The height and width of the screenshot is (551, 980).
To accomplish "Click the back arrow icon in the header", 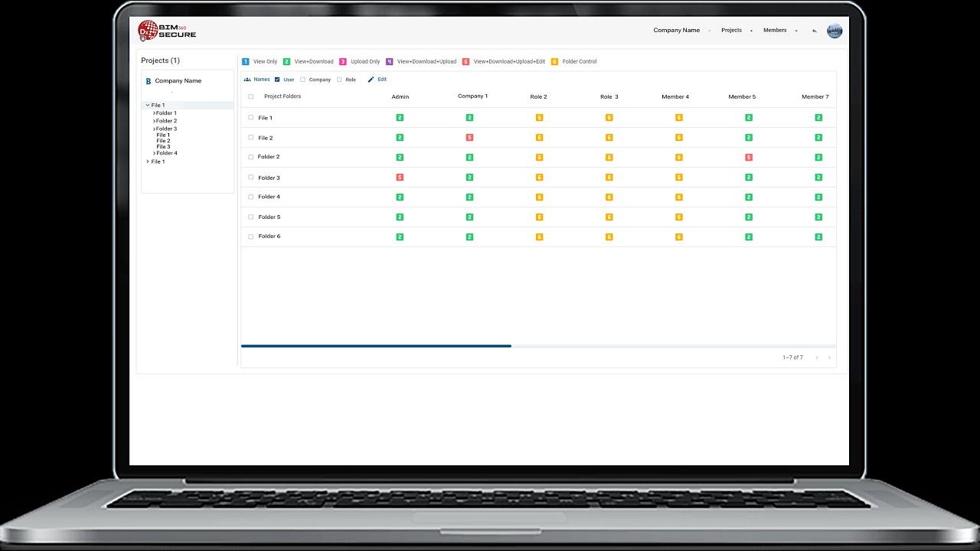I will pyautogui.click(x=815, y=31).
